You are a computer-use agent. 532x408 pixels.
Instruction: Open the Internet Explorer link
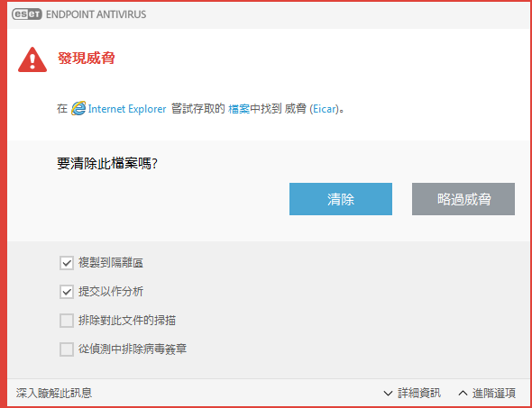127,109
